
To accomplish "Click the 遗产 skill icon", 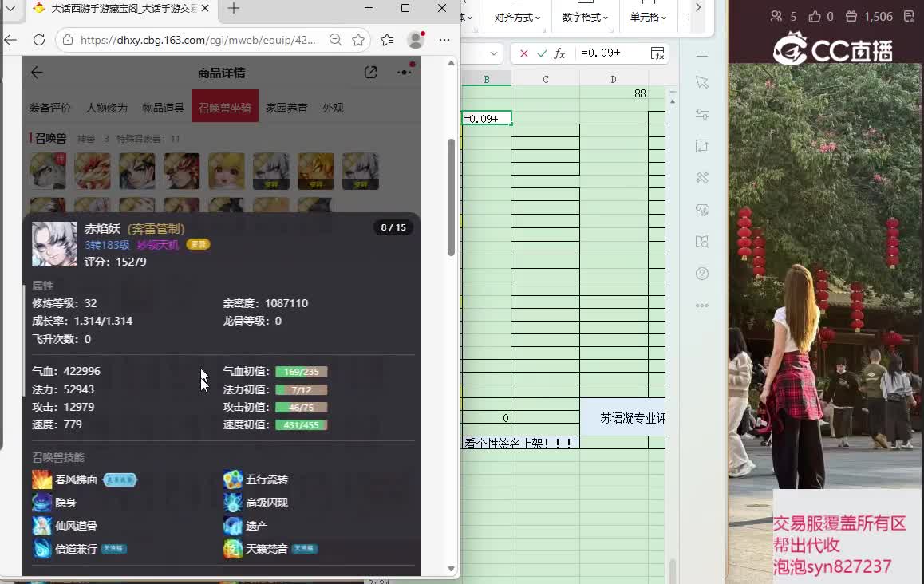I will click(x=233, y=526).
